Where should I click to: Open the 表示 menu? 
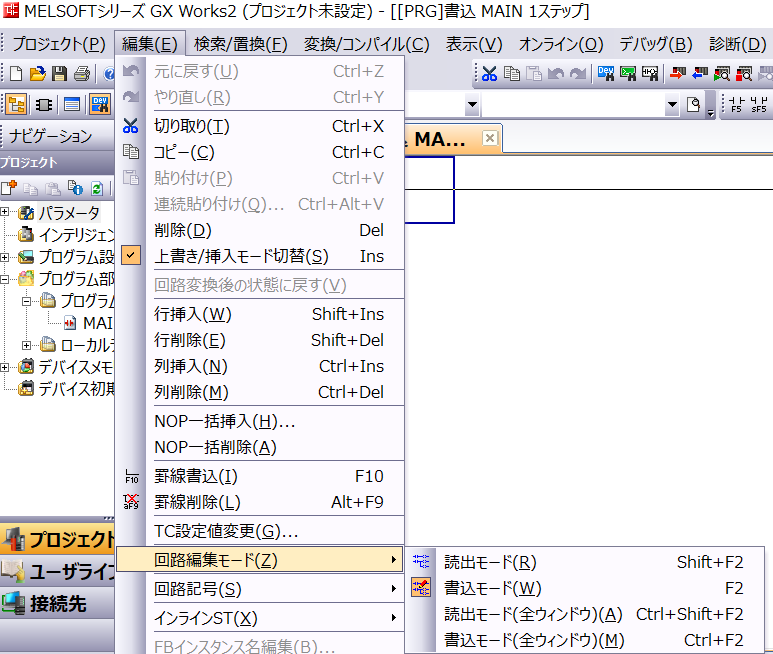(474, 44)
